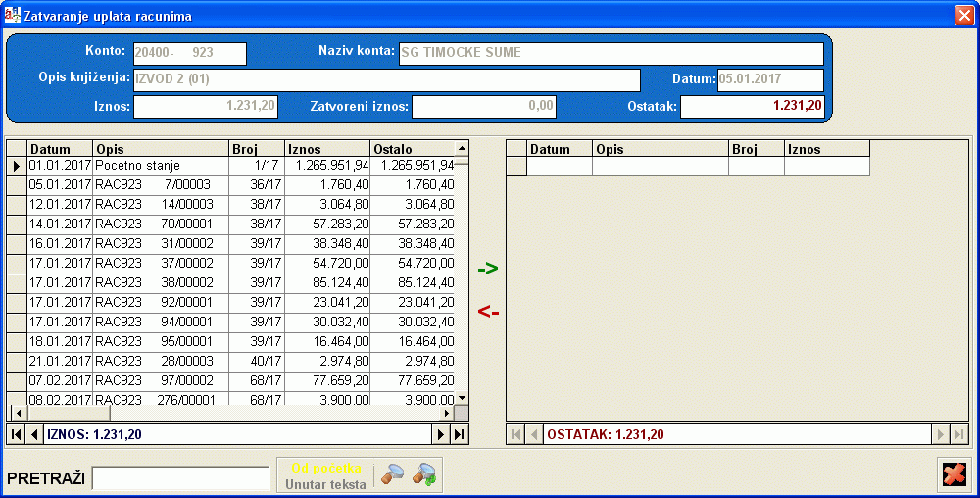The width and height of the screenshot is (980, 498).
Task: Select 'Od početka' search option
Action: (325, 468)
